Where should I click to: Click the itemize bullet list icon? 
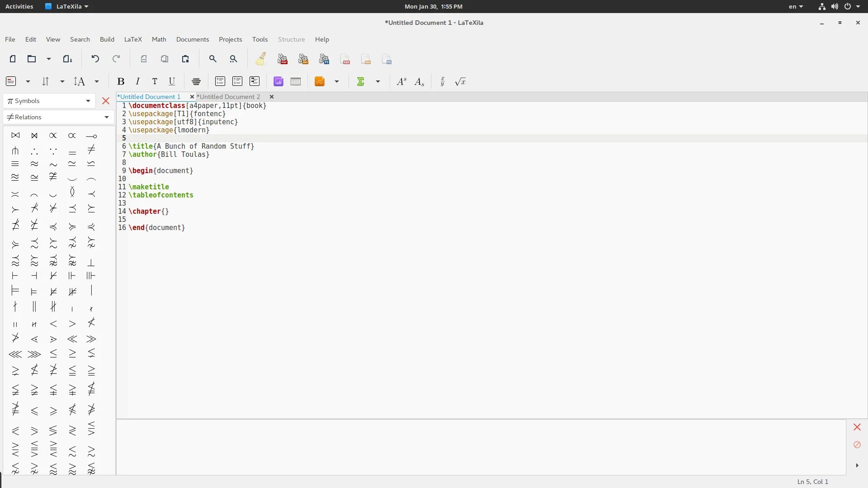point(220,82)
